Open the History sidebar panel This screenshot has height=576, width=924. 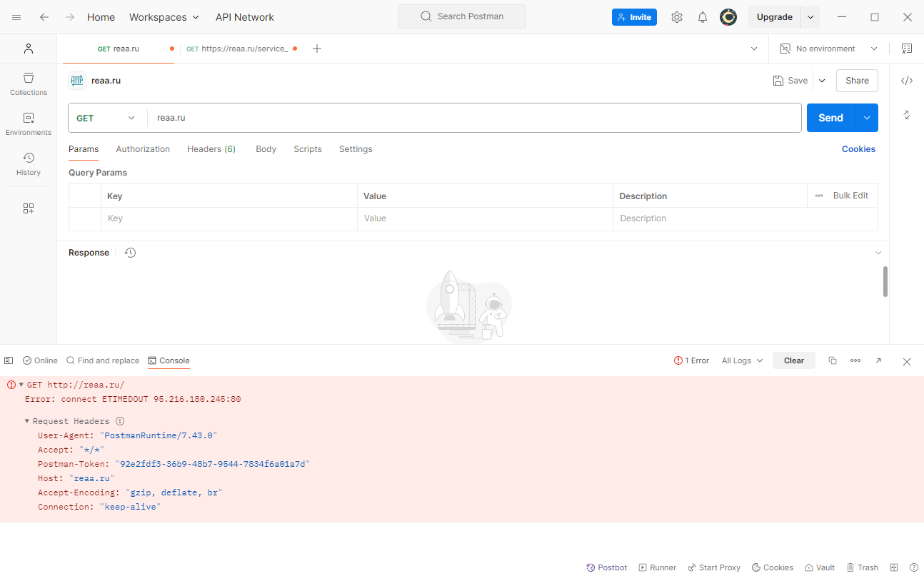pyautogui.click(x=29, y=163)
